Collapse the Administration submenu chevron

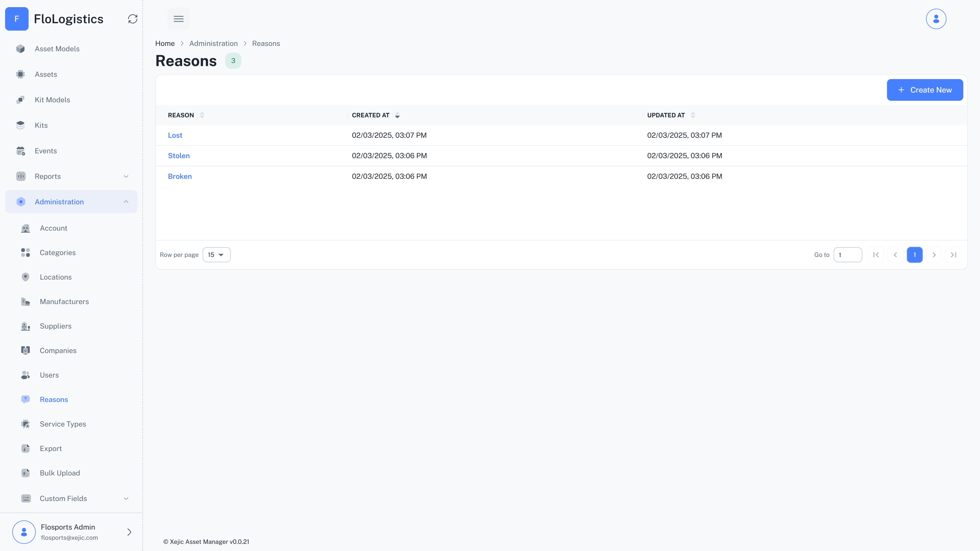(126, 202)
